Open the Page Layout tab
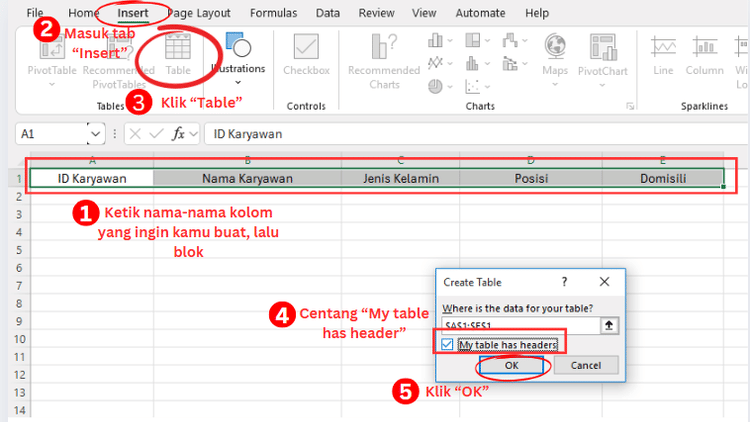The image size is (750, 422). click(x=200, y=13)
